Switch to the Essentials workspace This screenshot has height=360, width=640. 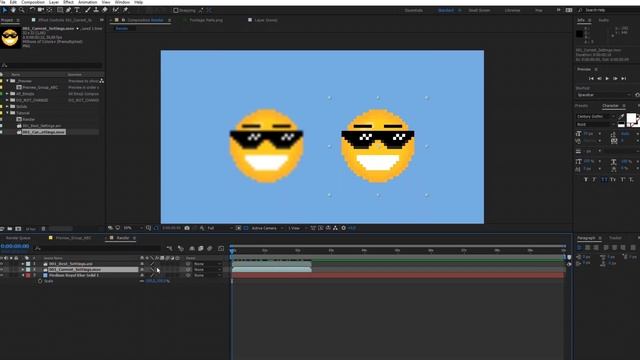[413, 10]
